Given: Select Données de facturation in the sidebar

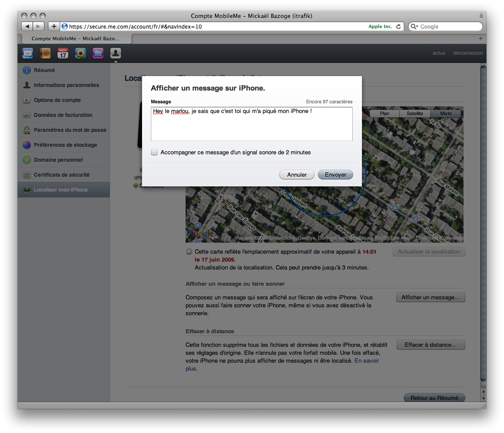Looking at the screenshot, I should pos(64,115).
